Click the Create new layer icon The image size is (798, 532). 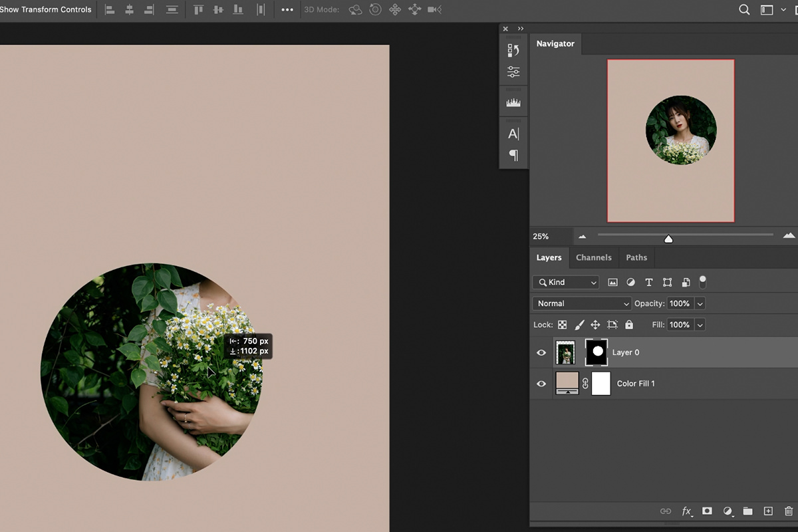[768, 511]
